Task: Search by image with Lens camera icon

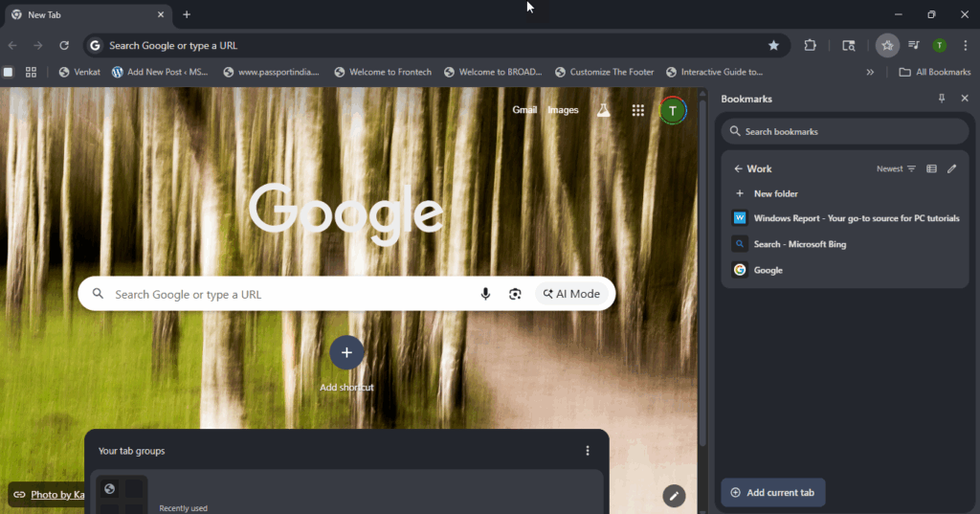Action: [515, 294]
